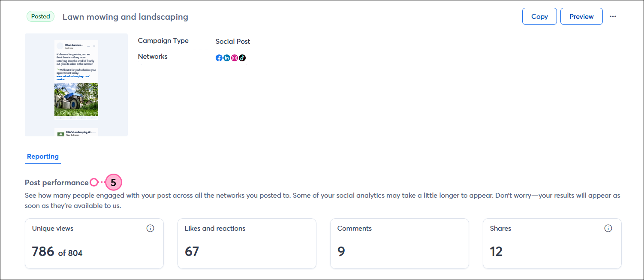Click the lawn mower post thumbnail
Screen dimensions: 644x280
76,99
